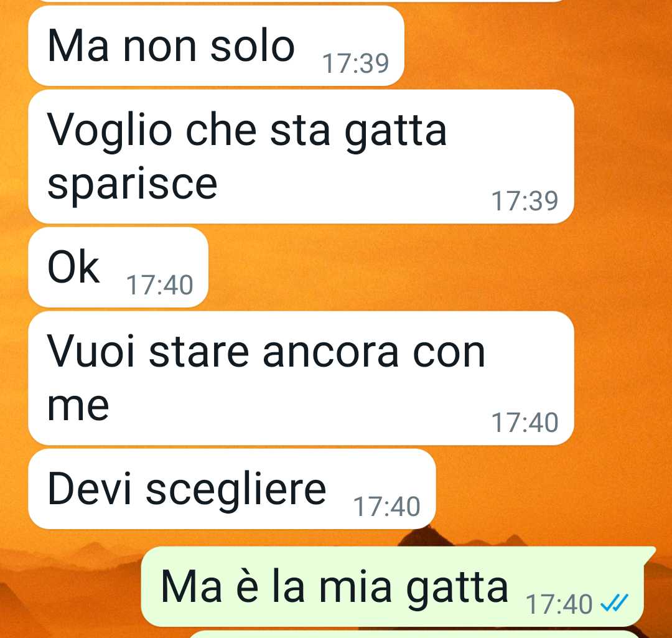
Task: Select the "Voglio che sta gatta sparisce" message
Action: coord(301,156)
